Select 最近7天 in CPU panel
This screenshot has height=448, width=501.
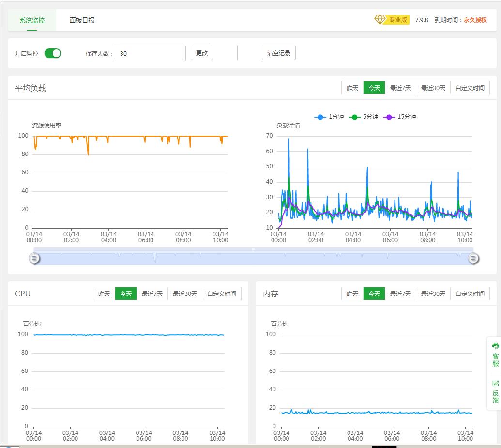coord(152,294)
